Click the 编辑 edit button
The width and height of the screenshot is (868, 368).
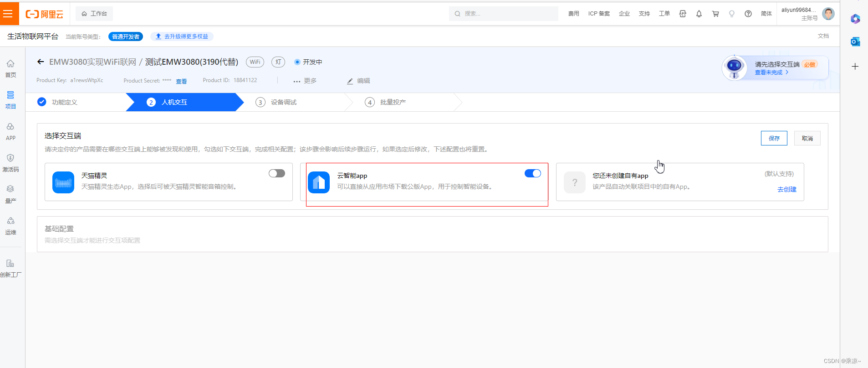[x=358, y=81]
